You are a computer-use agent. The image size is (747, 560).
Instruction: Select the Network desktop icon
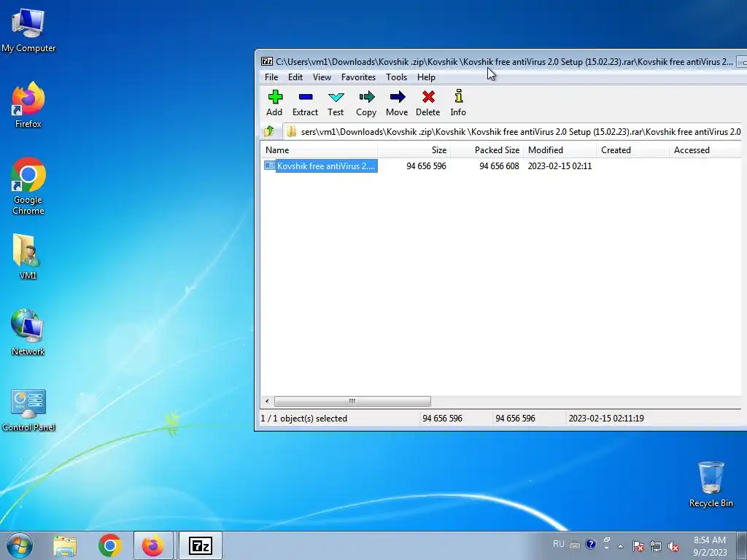point(28,332)
